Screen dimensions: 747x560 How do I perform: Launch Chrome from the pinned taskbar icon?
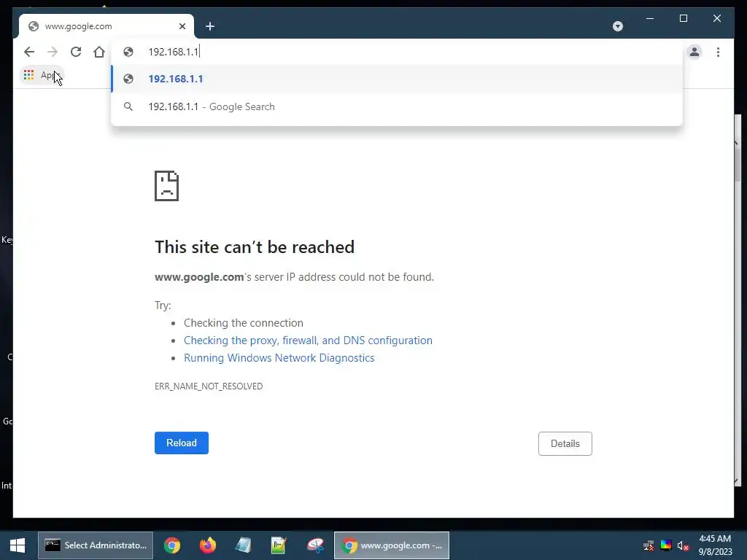[172, 545]
